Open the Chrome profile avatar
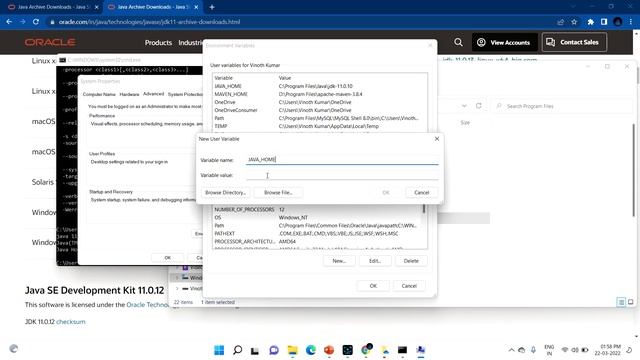 click(618, 22)
